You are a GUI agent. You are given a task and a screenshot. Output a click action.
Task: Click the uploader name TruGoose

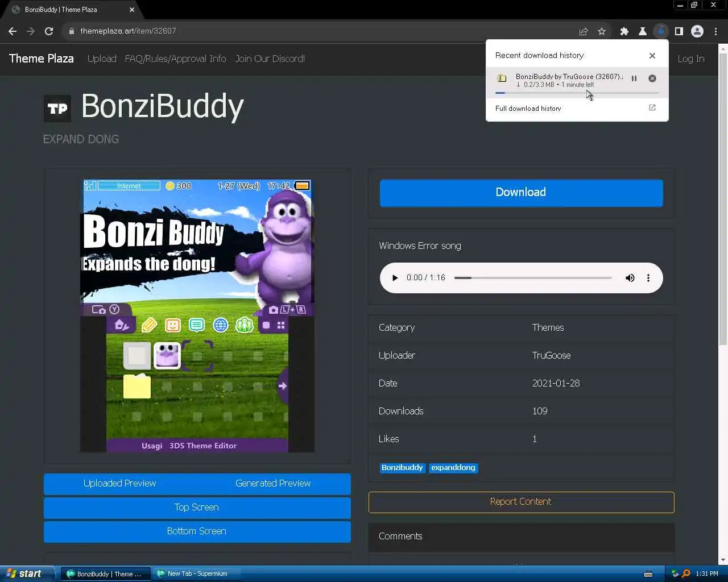(x=551, y=355)
